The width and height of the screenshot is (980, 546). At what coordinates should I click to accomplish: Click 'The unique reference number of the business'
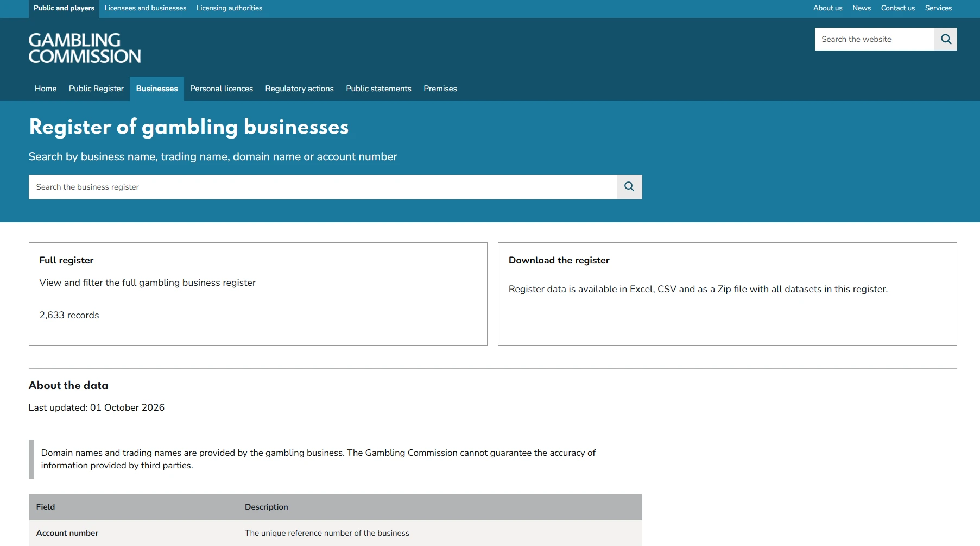coord(327,533)
